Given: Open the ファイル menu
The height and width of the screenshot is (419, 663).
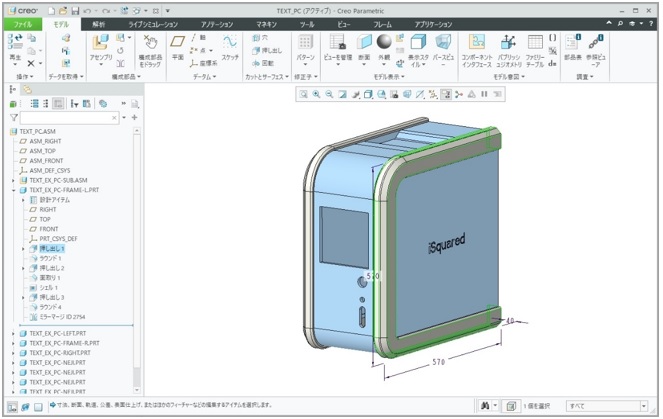Looking at the screenshot, I should (x=23, y=25).
